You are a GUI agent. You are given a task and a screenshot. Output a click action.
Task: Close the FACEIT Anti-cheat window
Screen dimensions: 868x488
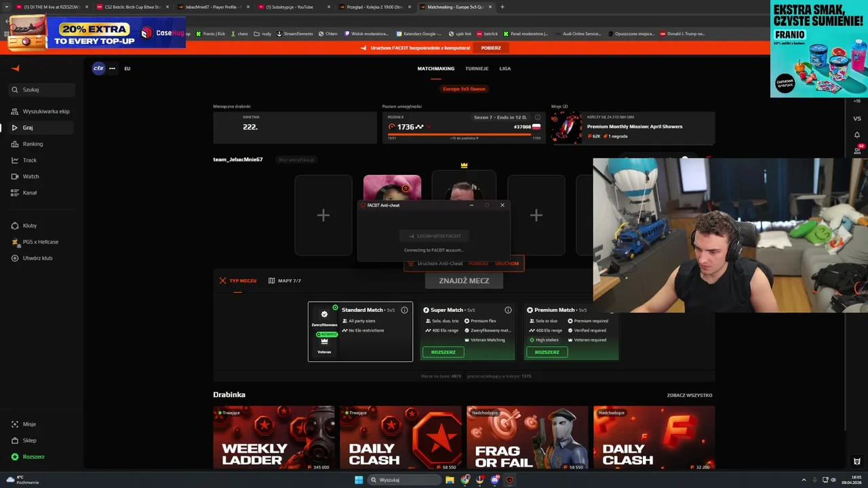click(502, 205)
